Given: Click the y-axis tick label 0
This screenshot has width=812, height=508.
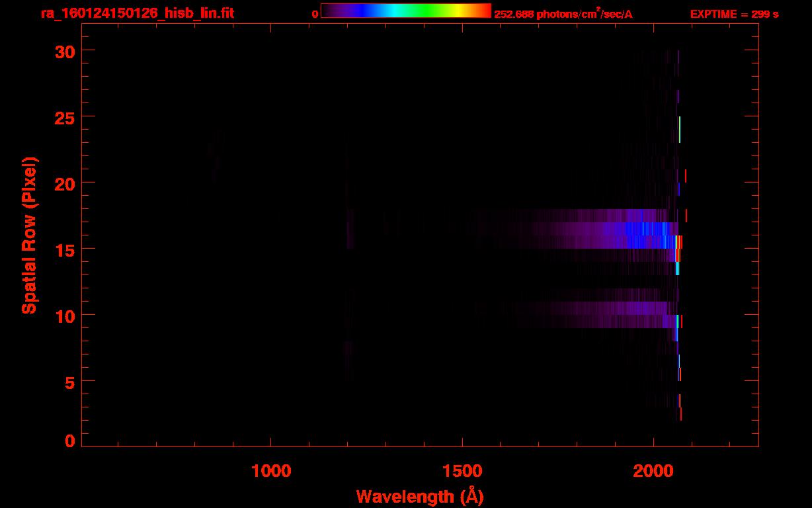Looking at the screenshot, I should click(71, 441).
